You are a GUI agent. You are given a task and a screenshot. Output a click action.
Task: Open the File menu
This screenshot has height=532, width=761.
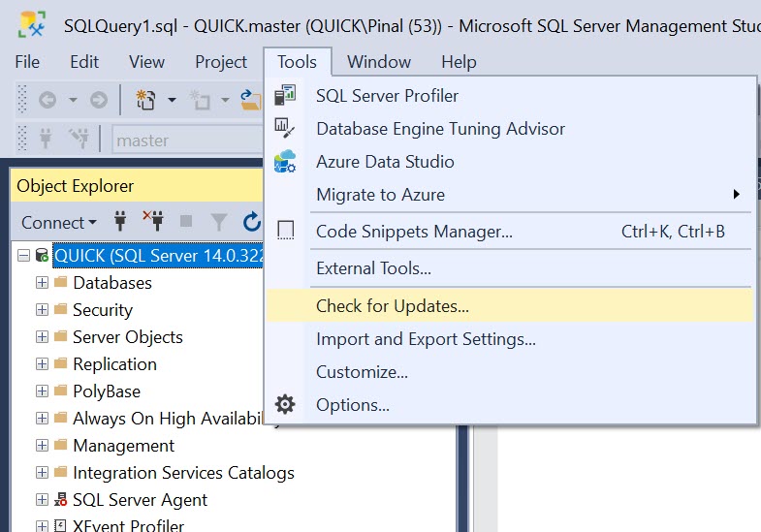(x=27, y=62)
